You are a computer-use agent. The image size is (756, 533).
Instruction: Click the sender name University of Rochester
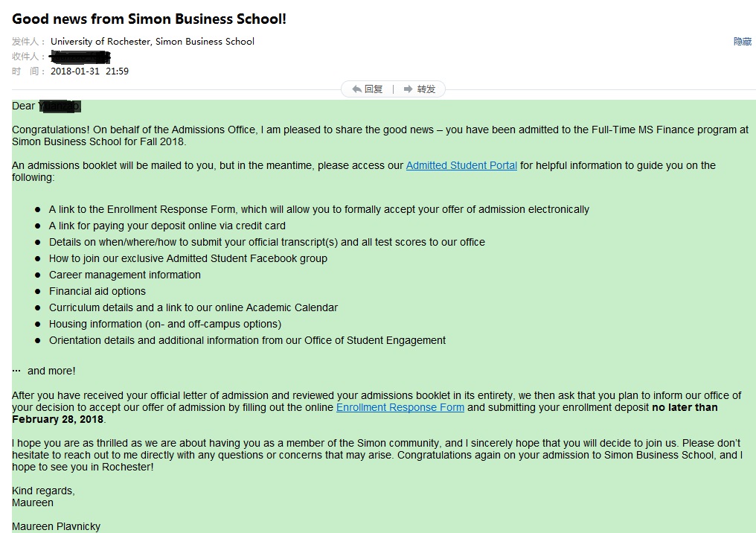pos(153,42)
